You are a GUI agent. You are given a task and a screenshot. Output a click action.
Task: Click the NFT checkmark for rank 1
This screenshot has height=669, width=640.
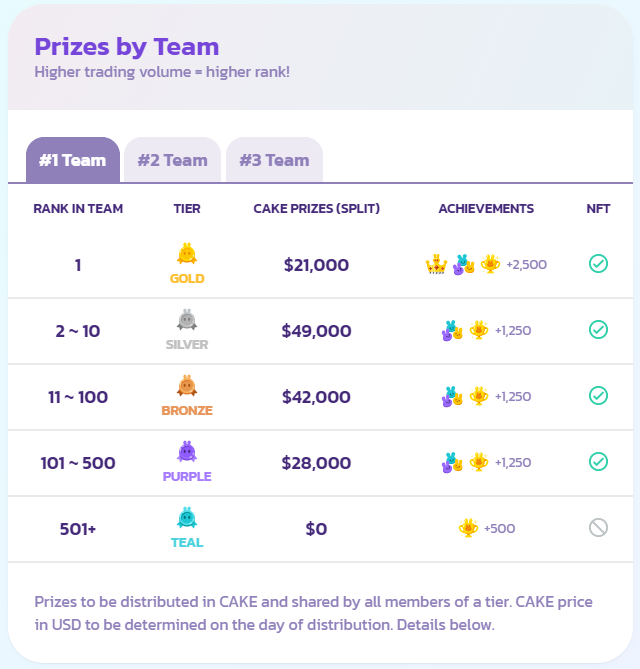(598, 264)
